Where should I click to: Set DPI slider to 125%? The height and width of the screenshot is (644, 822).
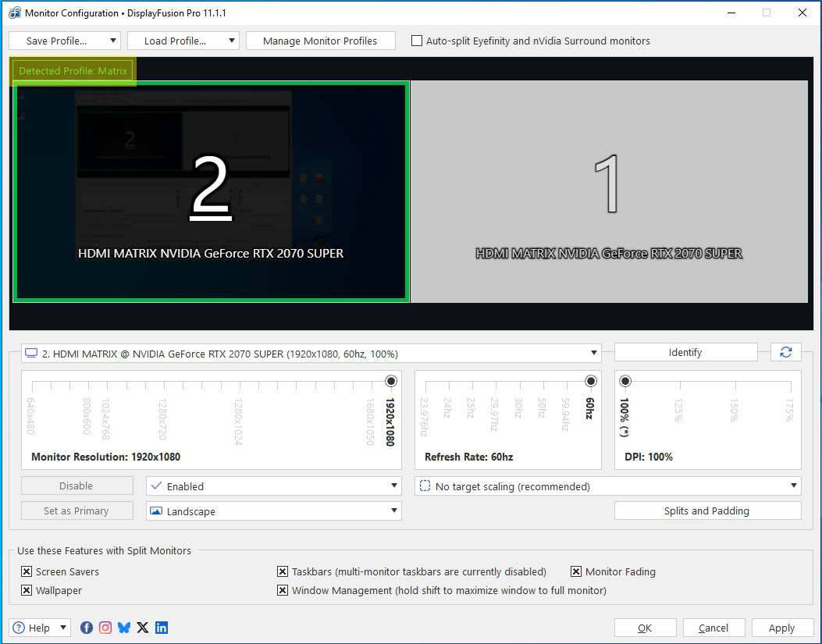click(678, 381)
